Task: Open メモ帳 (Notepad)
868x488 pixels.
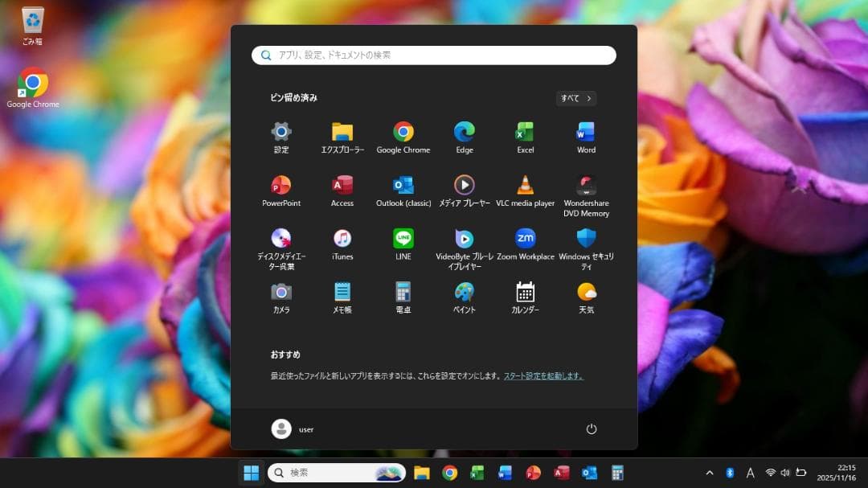Action: pyautogui.click(x=342, y=293)
